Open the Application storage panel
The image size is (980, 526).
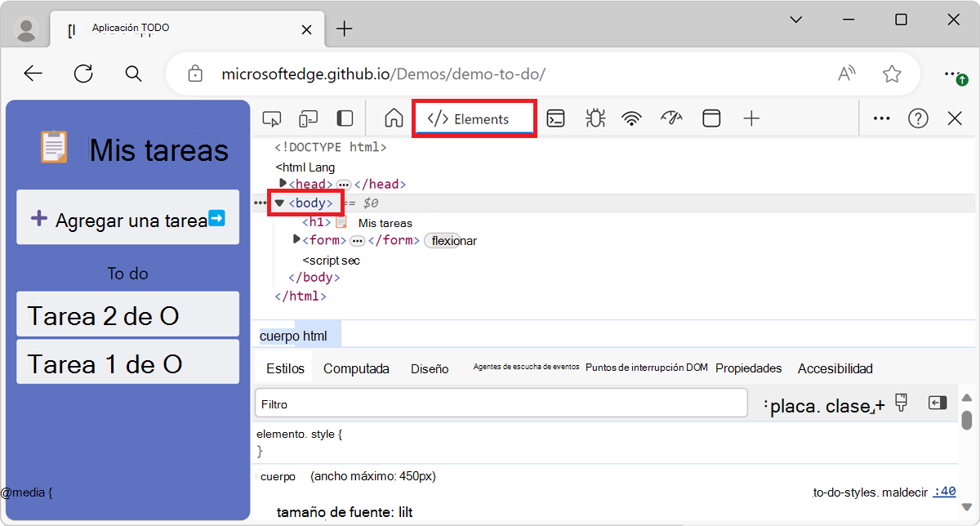(x=710, y=118)
